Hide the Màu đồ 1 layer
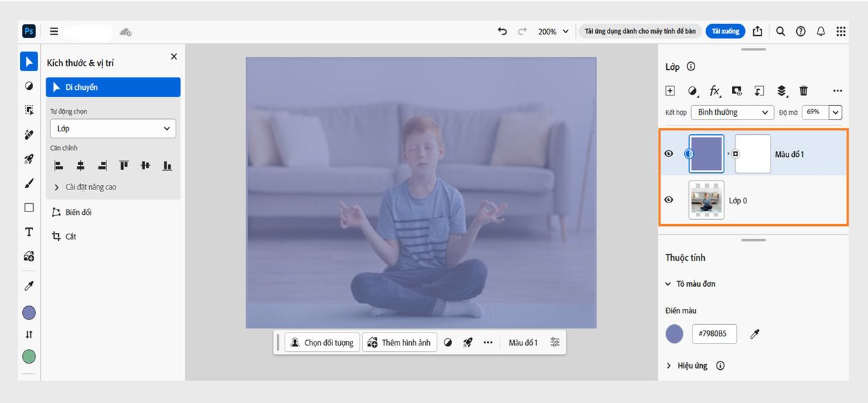The height and width of the screenshot is (403, 868). [x=669, y=153]
